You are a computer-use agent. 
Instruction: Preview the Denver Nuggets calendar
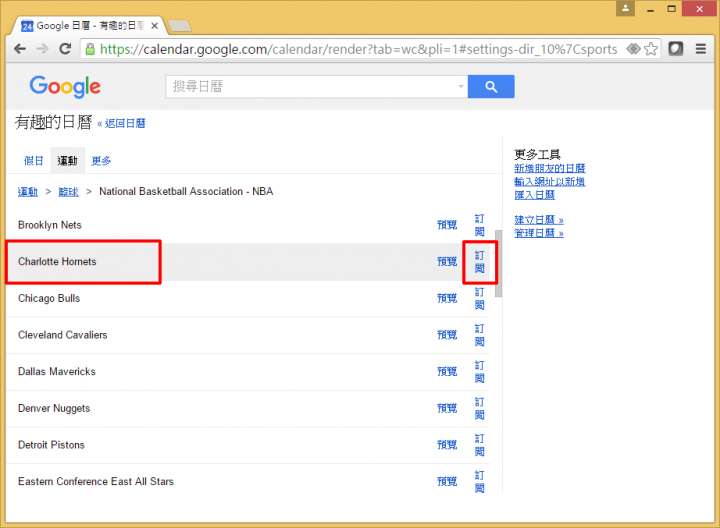[x=447, y=408]
